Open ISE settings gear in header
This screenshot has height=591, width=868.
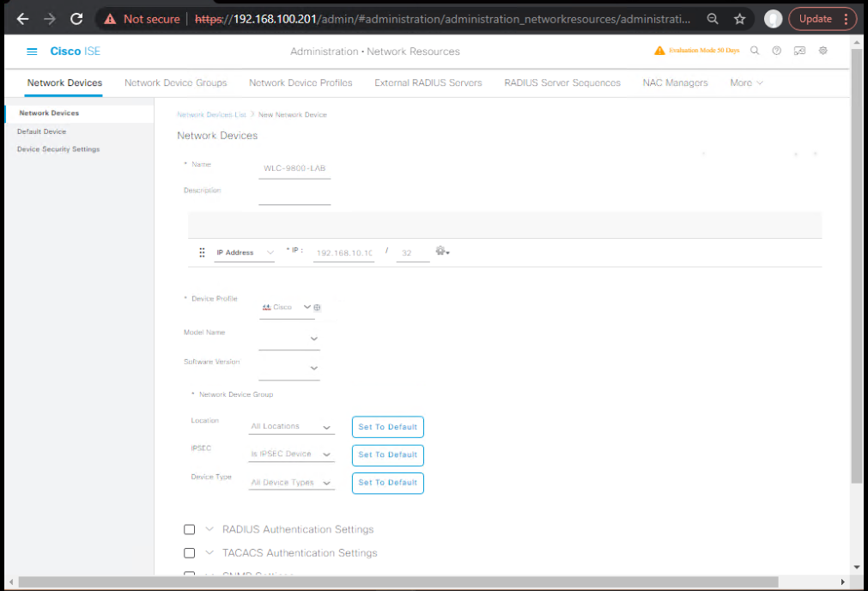coord(823,51)
